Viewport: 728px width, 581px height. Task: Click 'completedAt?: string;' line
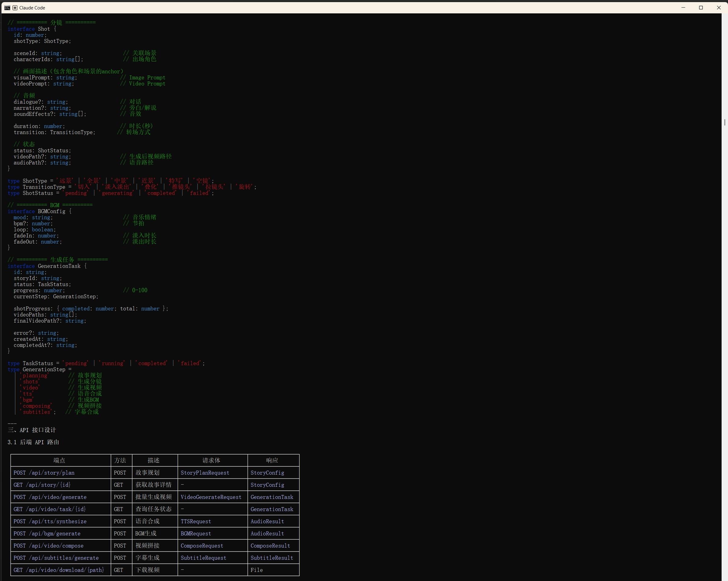coord(45,345)
